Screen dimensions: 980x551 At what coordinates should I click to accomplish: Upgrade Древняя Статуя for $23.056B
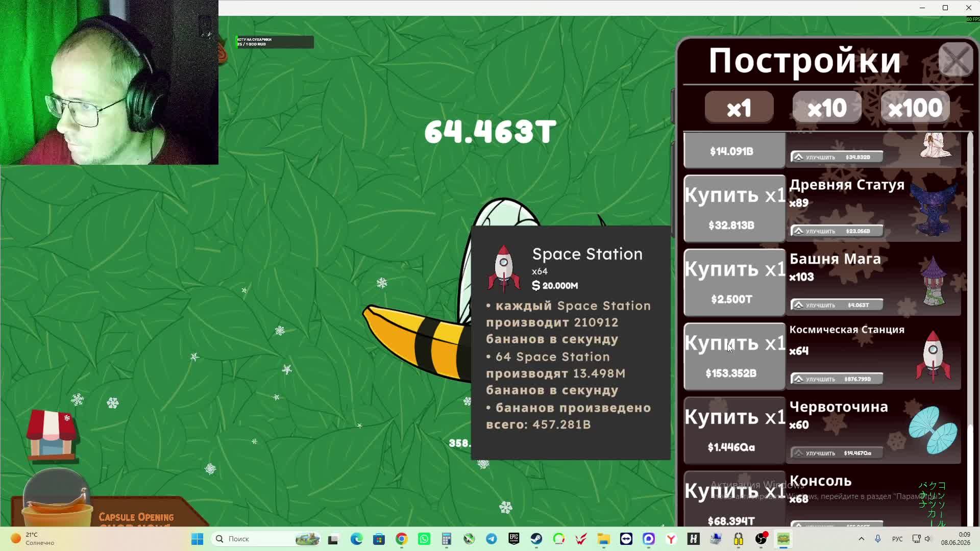[x=837, y=231]
